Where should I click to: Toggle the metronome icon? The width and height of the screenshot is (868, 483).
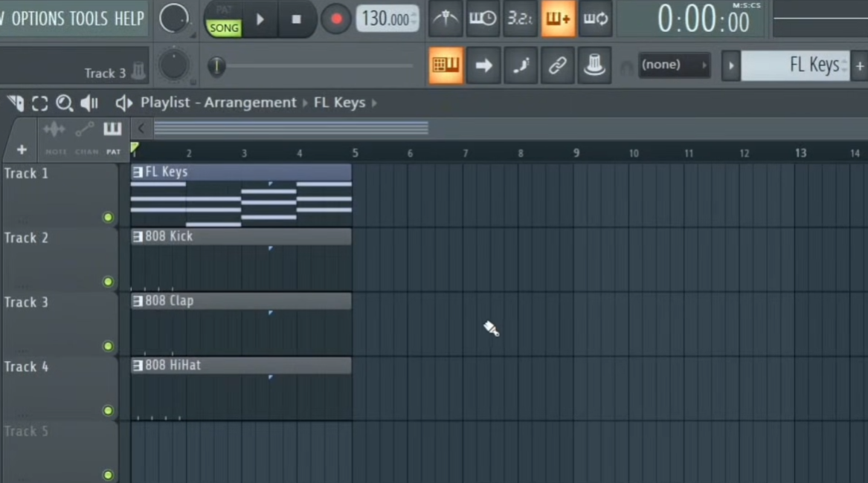coord(446,19)
